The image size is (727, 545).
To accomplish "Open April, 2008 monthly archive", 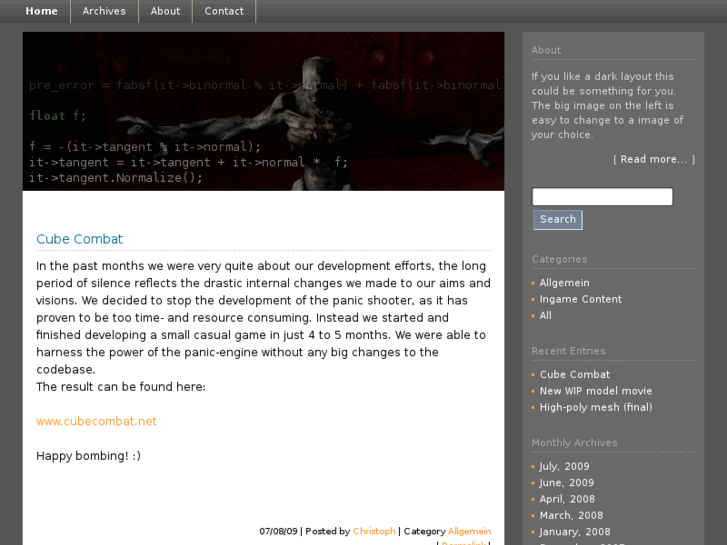I will [x=567, y=499].
